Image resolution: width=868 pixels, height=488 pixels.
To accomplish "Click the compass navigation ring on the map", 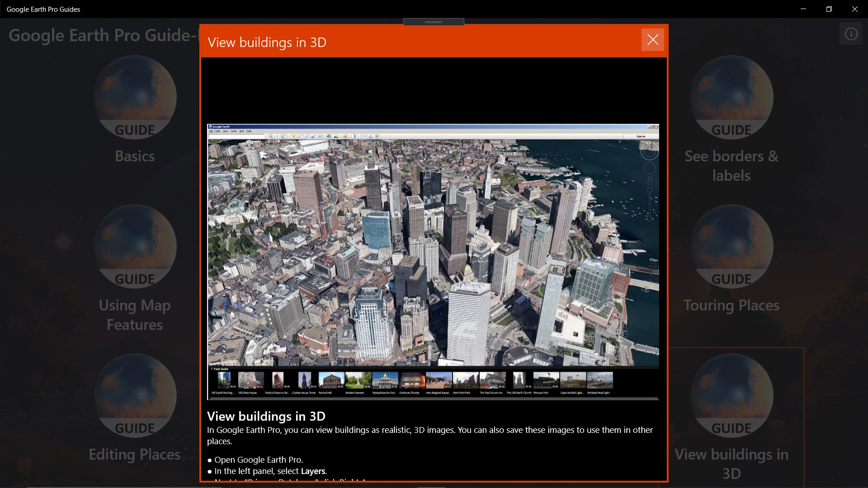I will [649, 152].
